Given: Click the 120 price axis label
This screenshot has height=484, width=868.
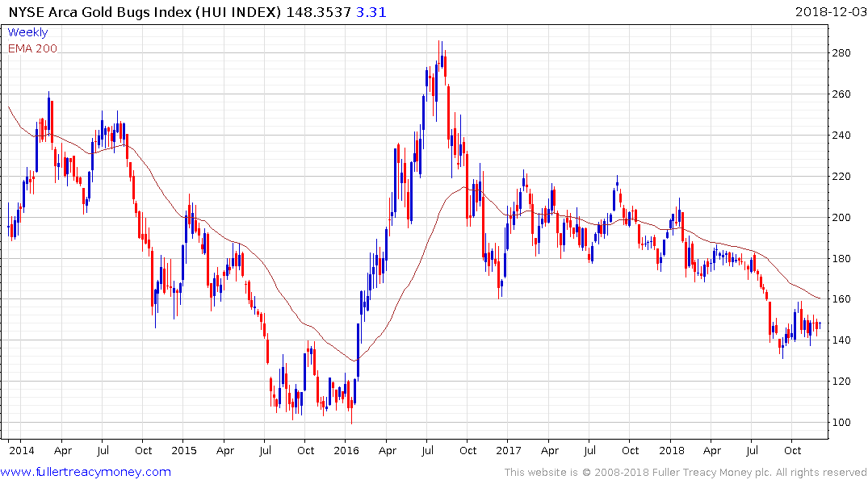Looking at the screenshot, I should tap(841, 381).
